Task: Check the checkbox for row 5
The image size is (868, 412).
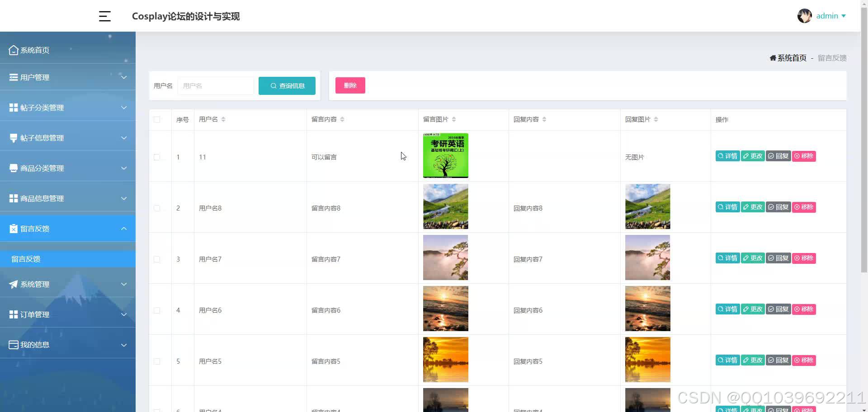Action: tap(157, 361)
